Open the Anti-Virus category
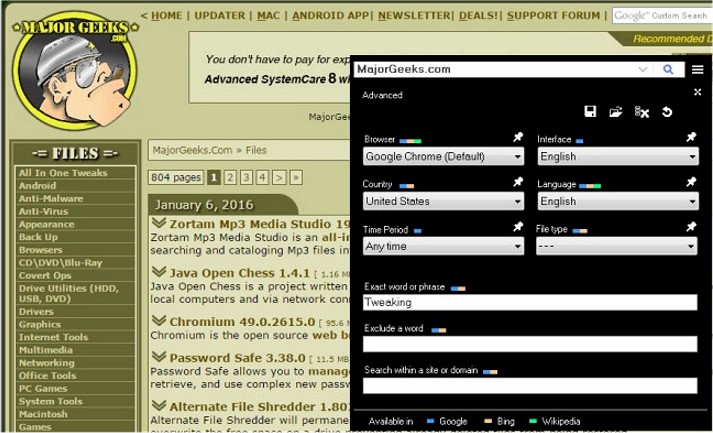This screenshot has width=713, height=433. 43,211
